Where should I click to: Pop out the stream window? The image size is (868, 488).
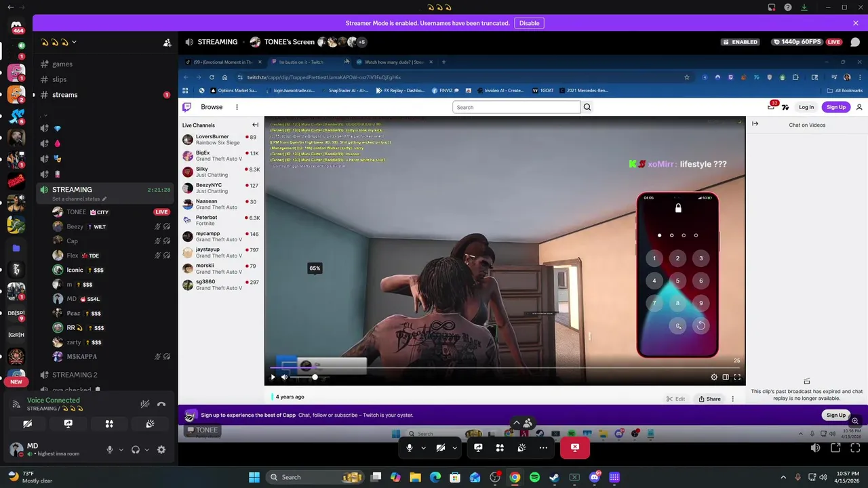click(835, 448)
